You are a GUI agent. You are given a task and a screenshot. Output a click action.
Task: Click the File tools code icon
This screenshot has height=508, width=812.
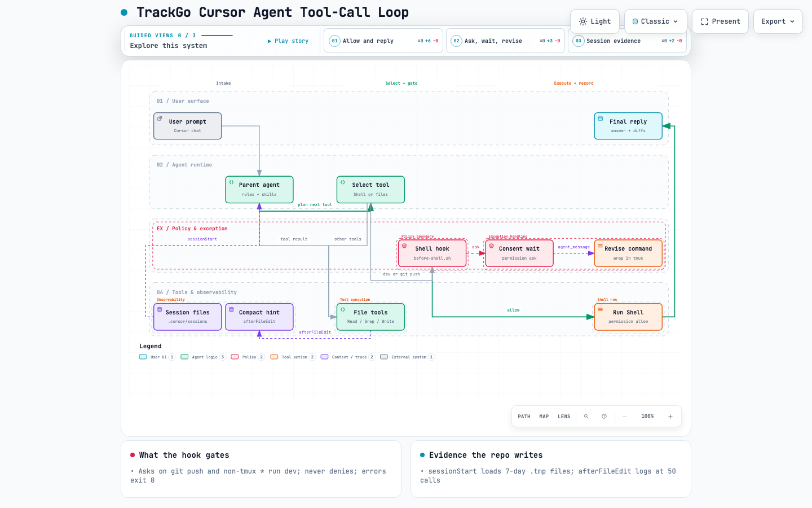click(x=343, y=310)
